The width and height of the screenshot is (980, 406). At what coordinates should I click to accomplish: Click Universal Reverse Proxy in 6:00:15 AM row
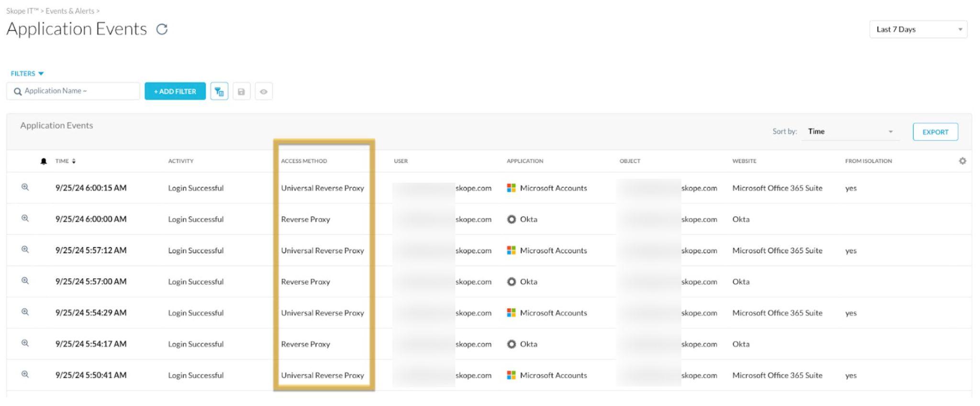tap(323, 188)
